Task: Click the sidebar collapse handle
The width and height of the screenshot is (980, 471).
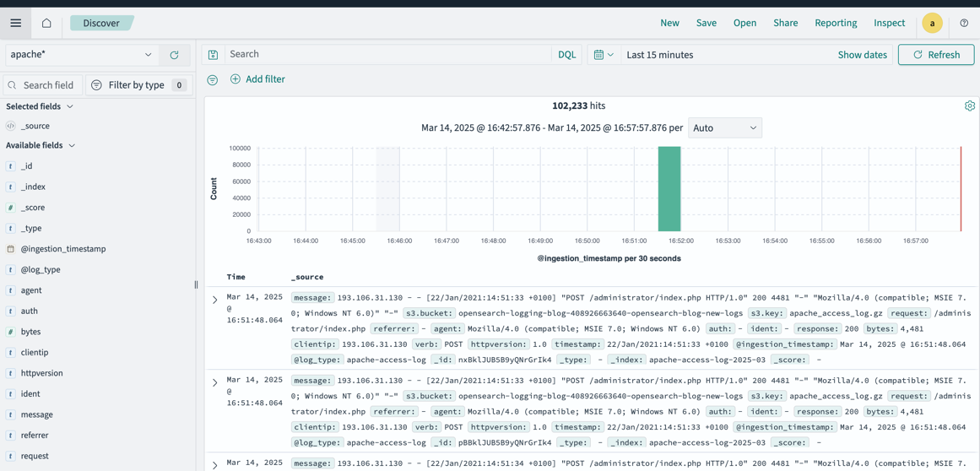Action: pos(196,284)
